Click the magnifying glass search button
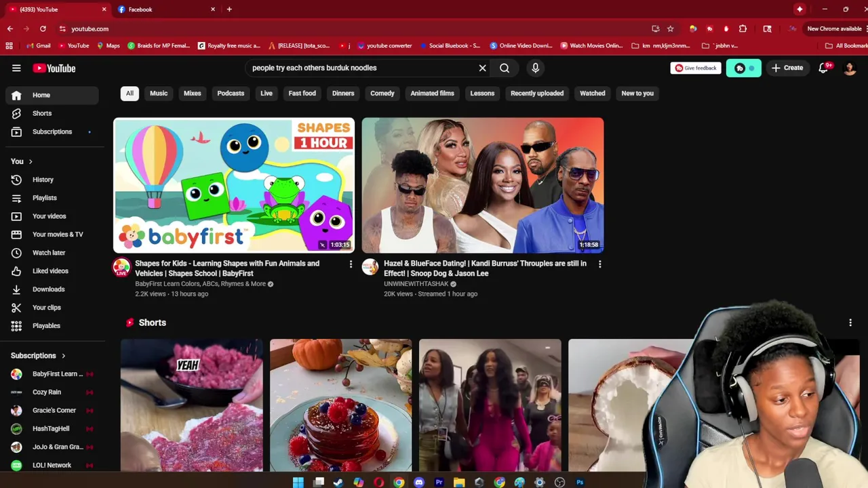 click(505, 68)
